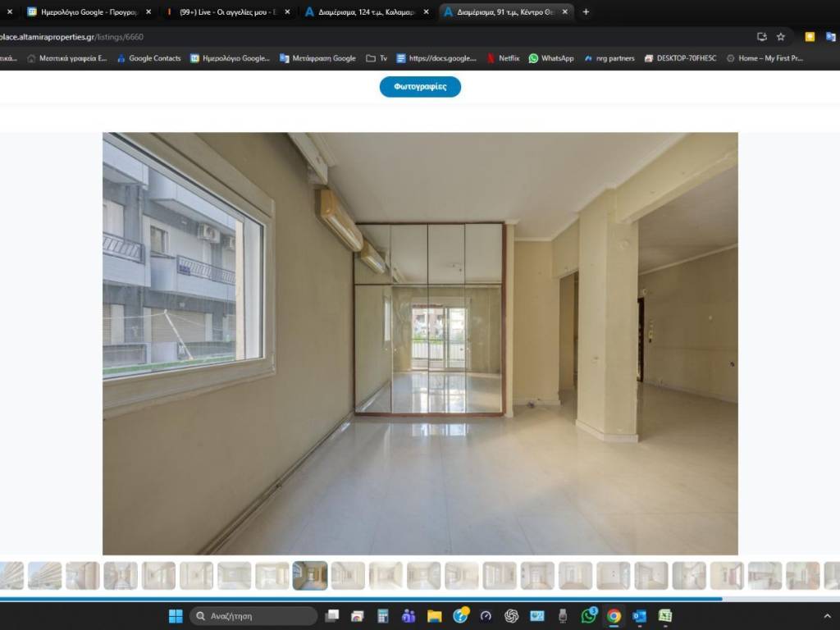840x630 pixels.
Task: Click the Windows Start button
Action: (176, 616)
